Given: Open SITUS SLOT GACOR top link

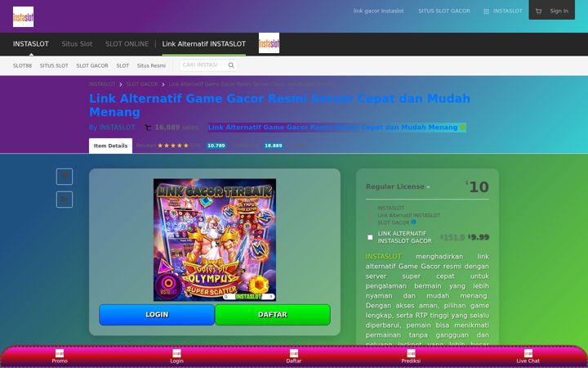Looking at the screenshot, I should [x=444, y=11].
